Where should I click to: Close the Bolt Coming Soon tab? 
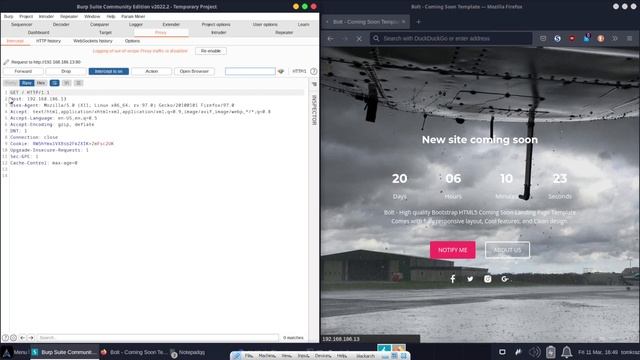(x=404, y=22)
